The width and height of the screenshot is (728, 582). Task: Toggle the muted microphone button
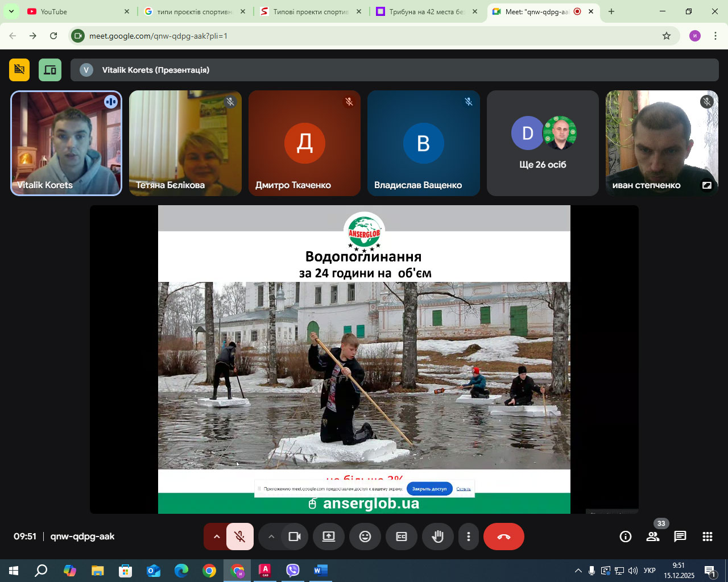coord(240,537)
